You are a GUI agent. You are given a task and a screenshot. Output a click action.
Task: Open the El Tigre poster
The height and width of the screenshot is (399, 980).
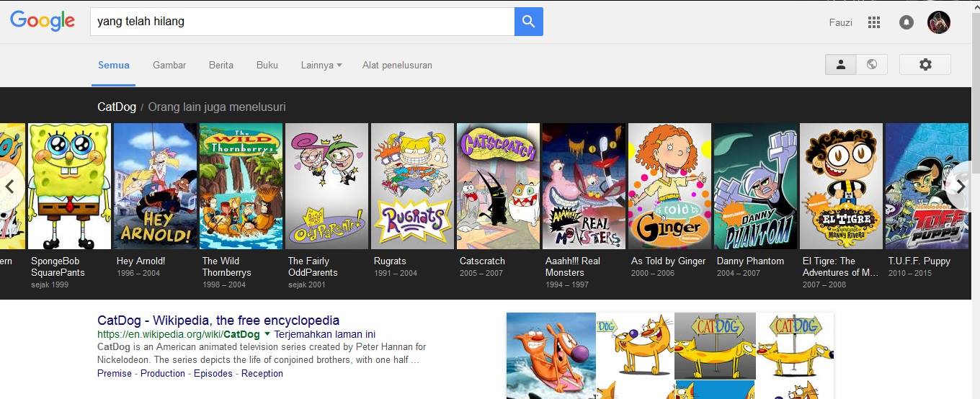(x=841, y=186)
